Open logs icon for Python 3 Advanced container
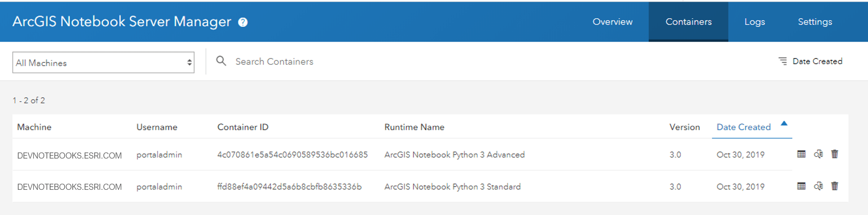This screenshot has width=868, height=215. pos(818,154)
